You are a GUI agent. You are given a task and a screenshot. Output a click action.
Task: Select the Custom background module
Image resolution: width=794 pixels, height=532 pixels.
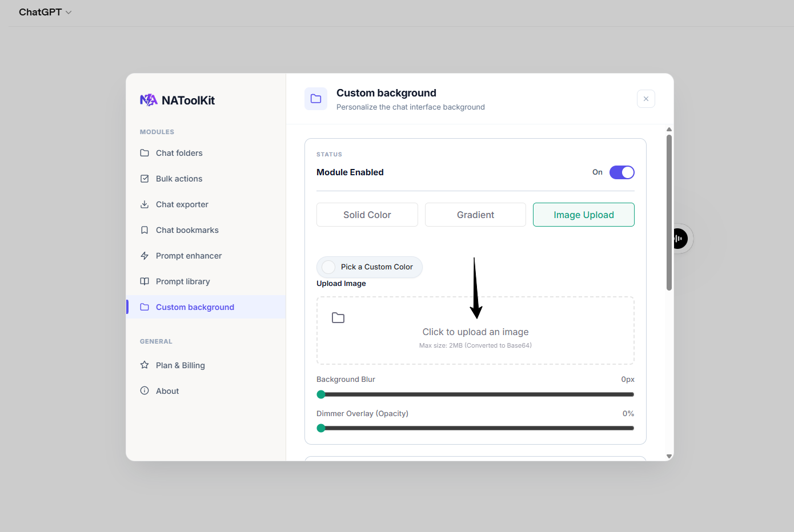click(x=206, y=307)
